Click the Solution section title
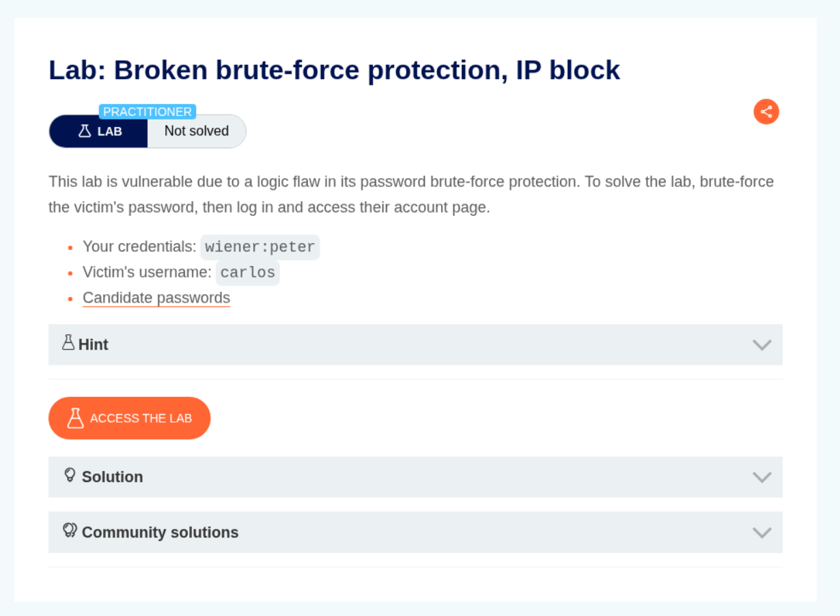 [x=113, y=477]
